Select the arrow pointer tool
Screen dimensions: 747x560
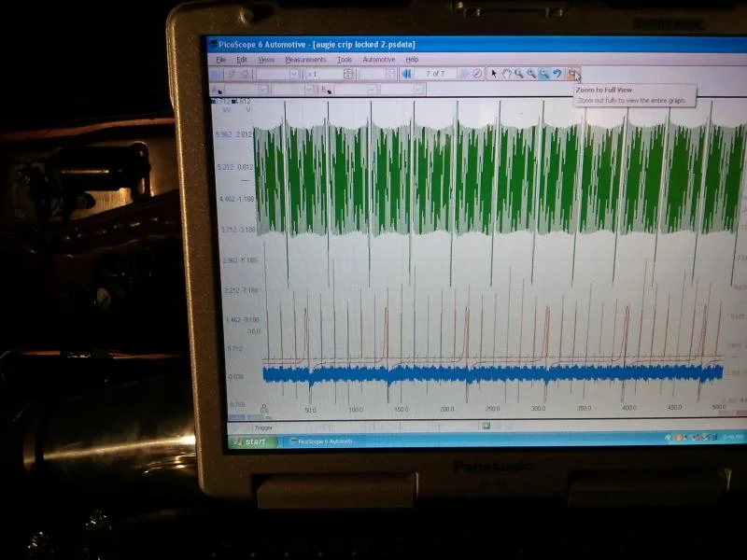(x=494, y=74)
